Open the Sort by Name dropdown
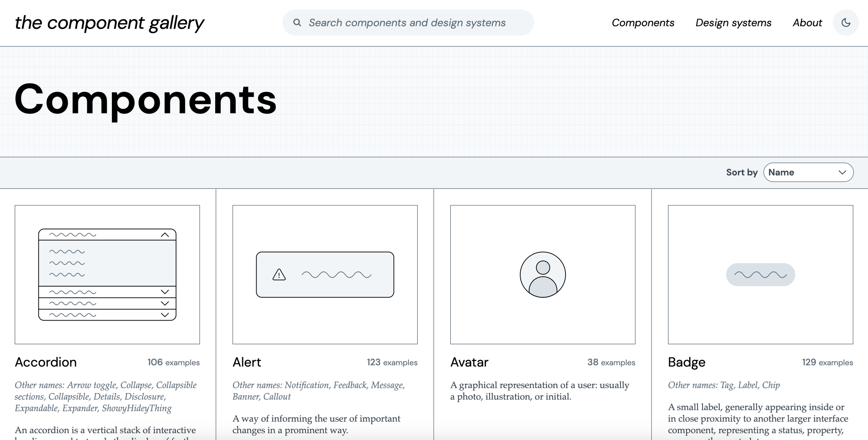This screenshot has height=440, width=868. (802, 172)
